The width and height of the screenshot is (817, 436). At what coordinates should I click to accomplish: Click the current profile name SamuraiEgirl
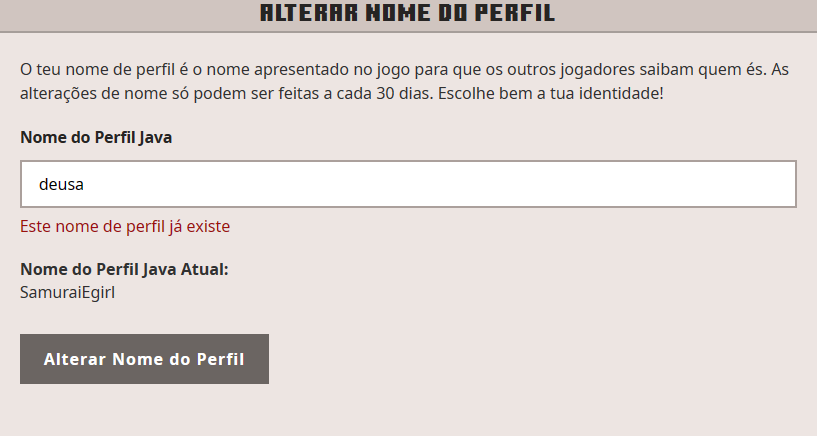67,292
